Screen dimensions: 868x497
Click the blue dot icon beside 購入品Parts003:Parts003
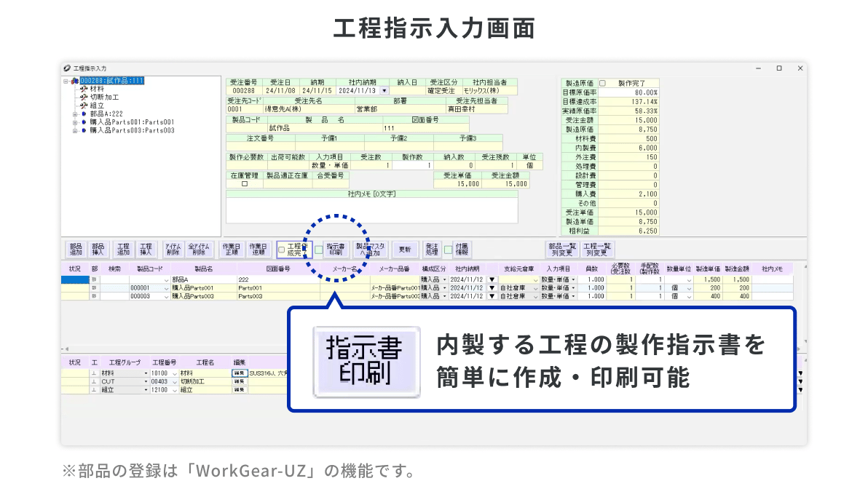point(84,130)
